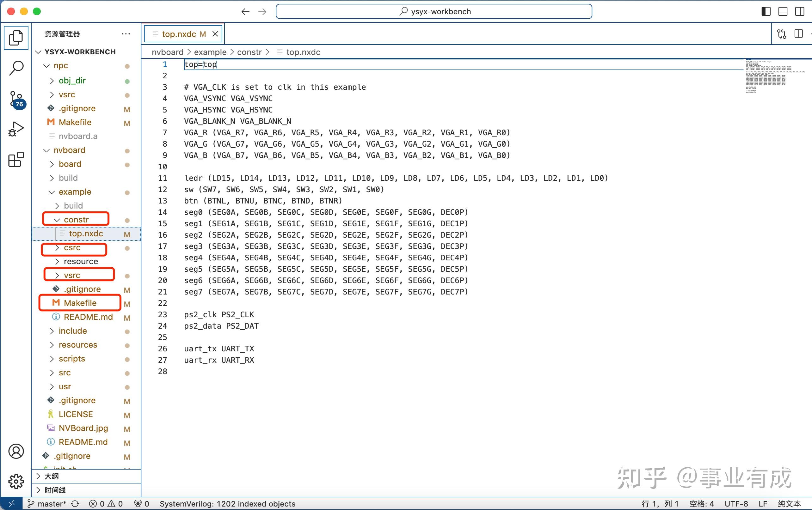Toggle the primary sidebar layout button
The height and width of the screenshot is (510, 812).
click(x=766, y=11)
